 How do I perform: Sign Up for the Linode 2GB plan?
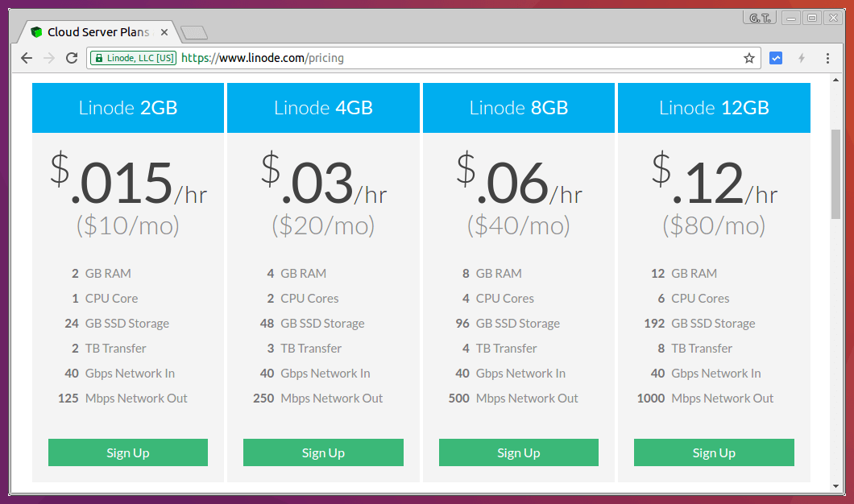[127, 452]
